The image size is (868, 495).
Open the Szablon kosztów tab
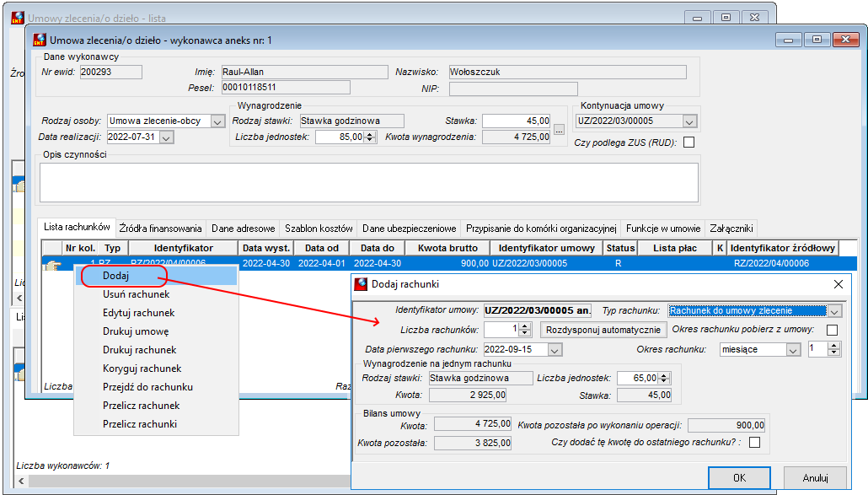319,229
